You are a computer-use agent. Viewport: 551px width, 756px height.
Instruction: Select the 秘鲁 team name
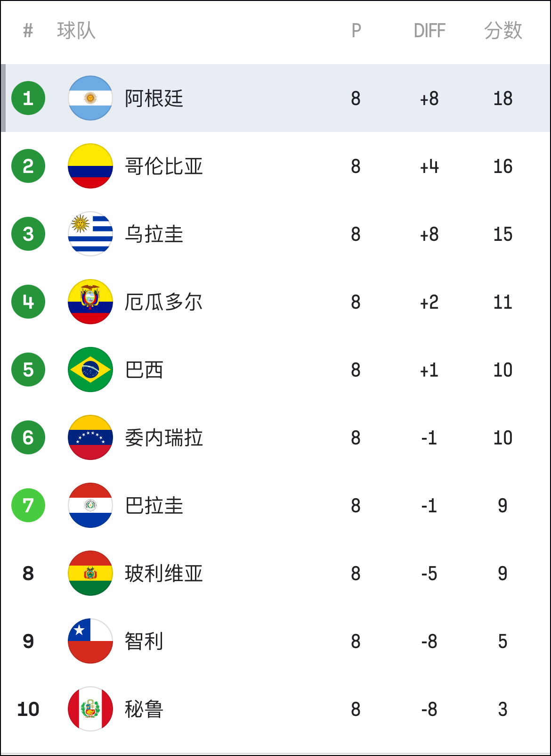pyautogui.click(x=144, y=709)
